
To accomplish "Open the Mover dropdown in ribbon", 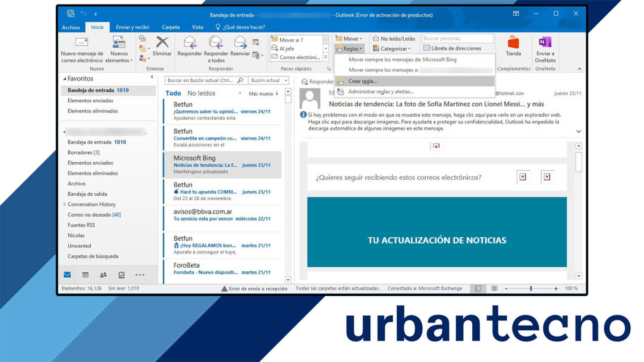I will pos(349,39).
